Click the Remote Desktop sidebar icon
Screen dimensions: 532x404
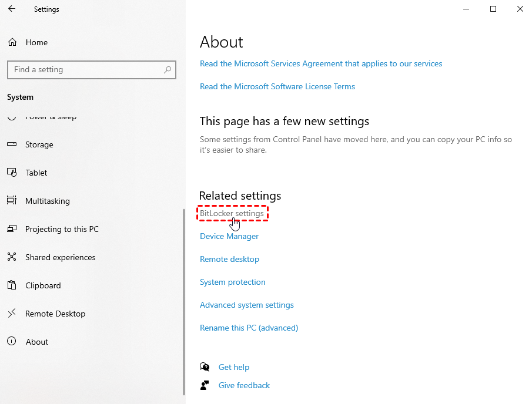[12, 314]
